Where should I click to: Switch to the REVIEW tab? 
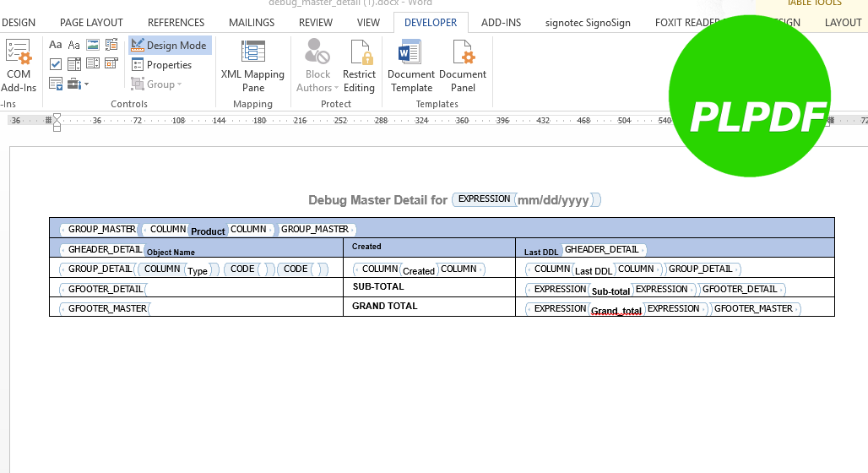point(316,23)
